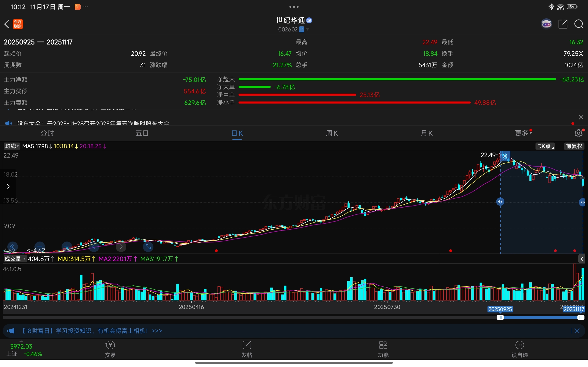Click the 20250925 range slider handle
The width and height of the screenshot is (588, 367).
(500, 317)
